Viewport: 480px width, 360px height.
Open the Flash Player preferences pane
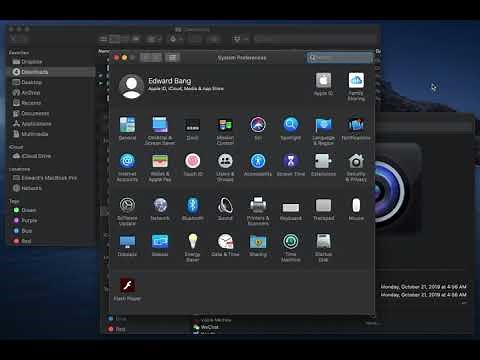click(x=127, y=289)
